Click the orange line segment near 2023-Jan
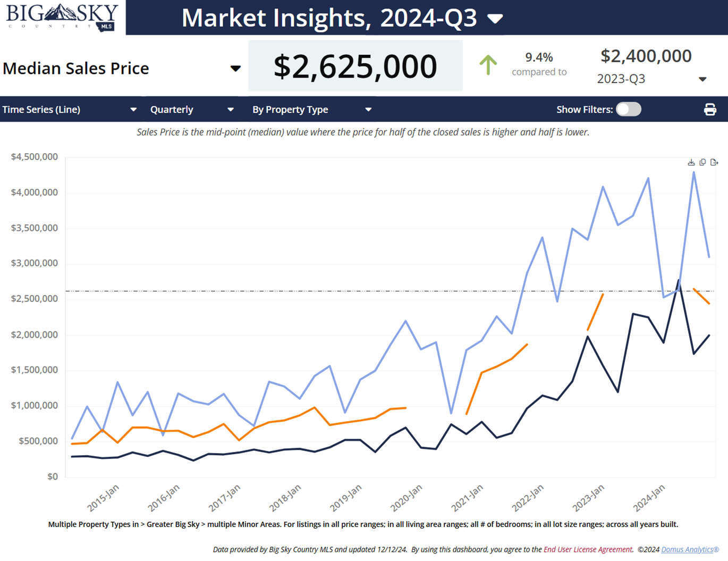 [x=595, y=312]
